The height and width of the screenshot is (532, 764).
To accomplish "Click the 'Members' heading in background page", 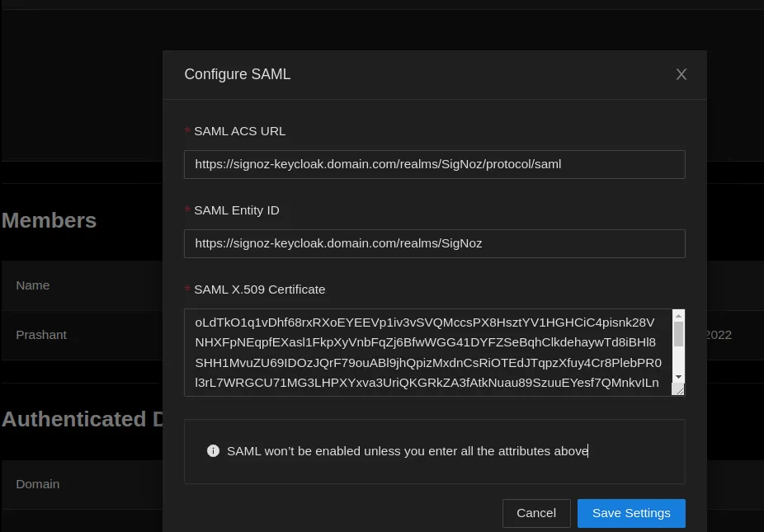I will [x=50, y=221].
